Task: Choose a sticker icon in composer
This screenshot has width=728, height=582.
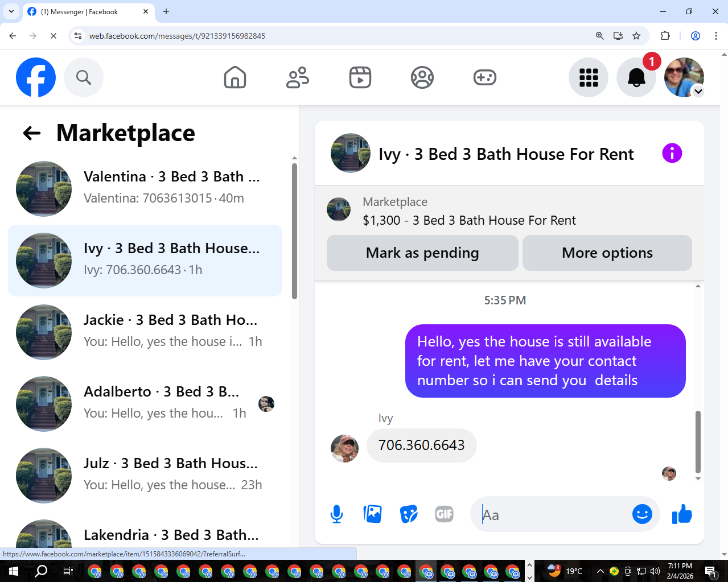Action: click(x=409, y=514)
